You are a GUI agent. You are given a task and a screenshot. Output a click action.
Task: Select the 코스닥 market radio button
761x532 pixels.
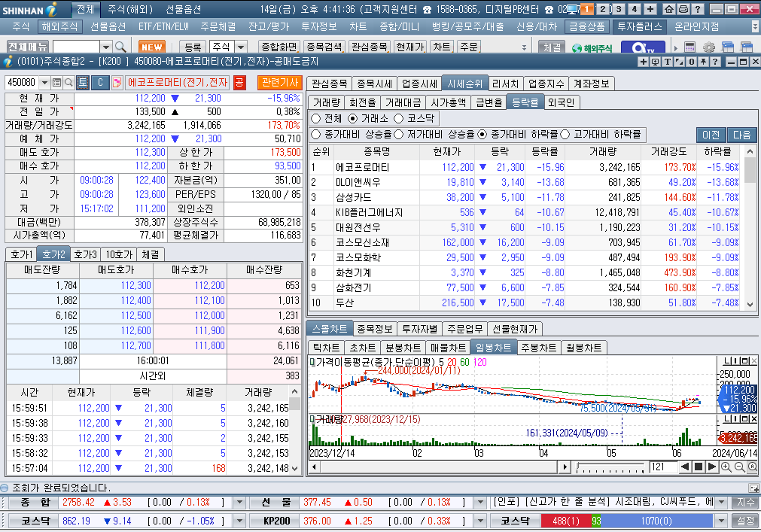point(398,118)
